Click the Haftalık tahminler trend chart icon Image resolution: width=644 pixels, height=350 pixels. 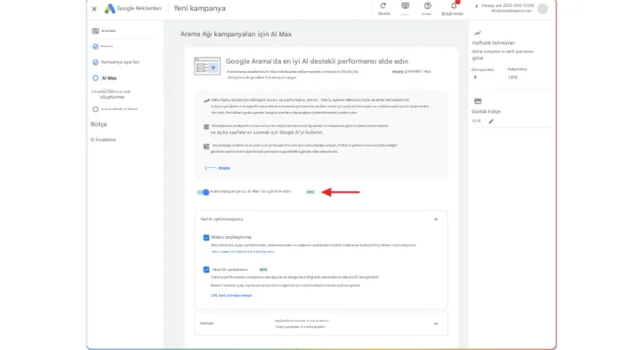coord(478,33)
